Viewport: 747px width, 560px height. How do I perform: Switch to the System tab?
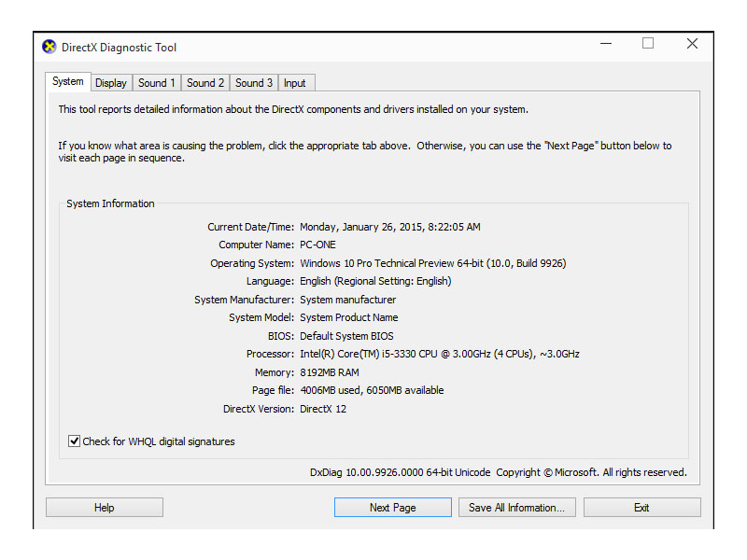pos(67,81)
